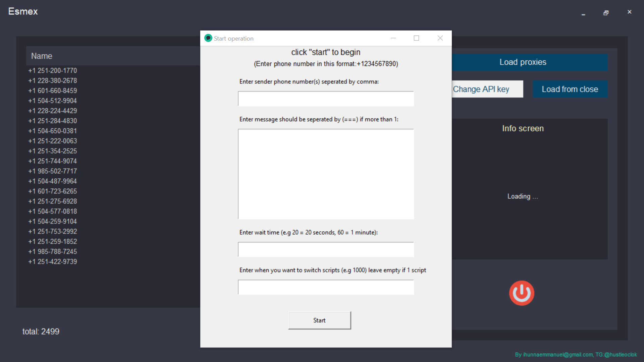The width and height of the screenshot is (644, 362).
Task: Click the Load from close button icon
Action: pyautogui.click(x=570, y=89)
